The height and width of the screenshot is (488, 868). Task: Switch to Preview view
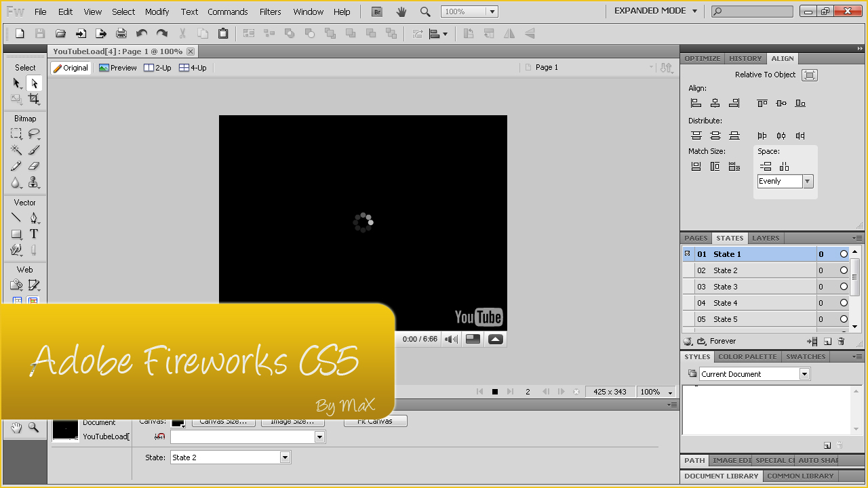click(x=118, y=68)
